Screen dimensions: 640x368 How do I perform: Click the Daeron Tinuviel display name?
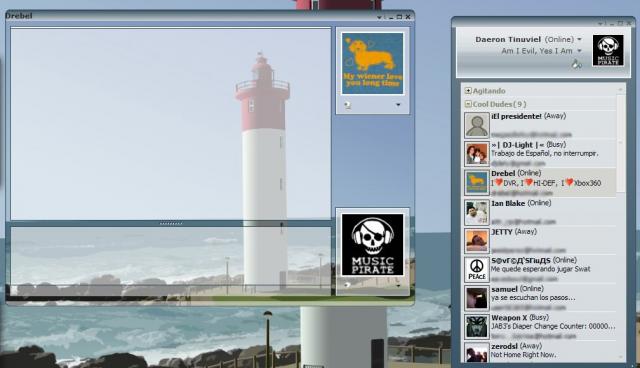pyautogui.click(x=508, y=40)
